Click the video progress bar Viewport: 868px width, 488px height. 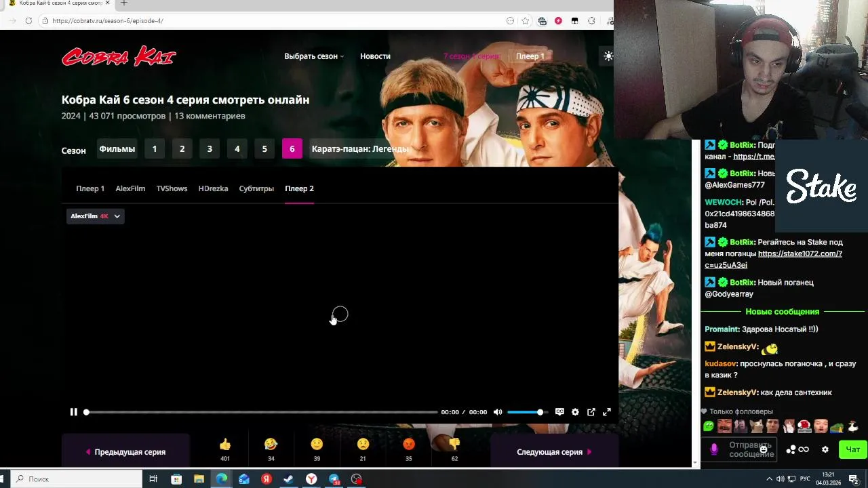261,412
